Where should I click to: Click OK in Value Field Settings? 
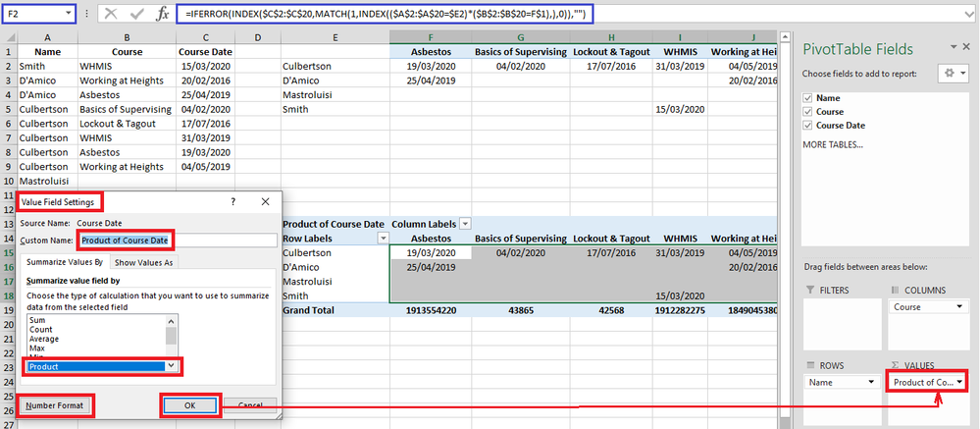(x=190, y=405)
